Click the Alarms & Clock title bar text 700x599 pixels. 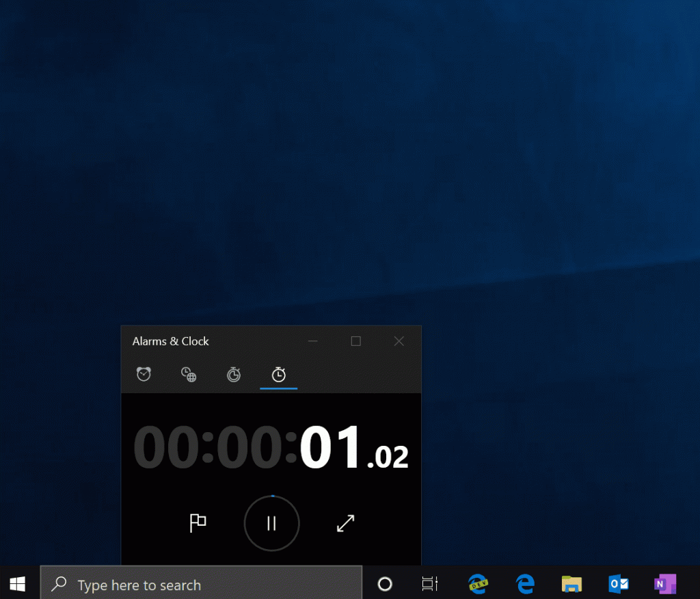(x=170, y=341)
